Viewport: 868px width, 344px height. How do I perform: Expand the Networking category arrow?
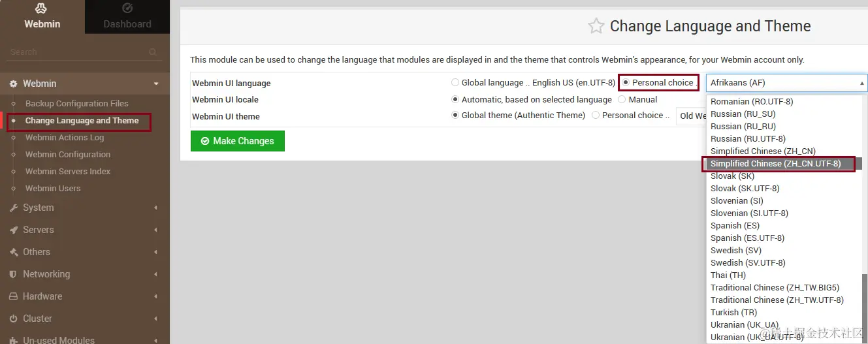coord(156,274)
